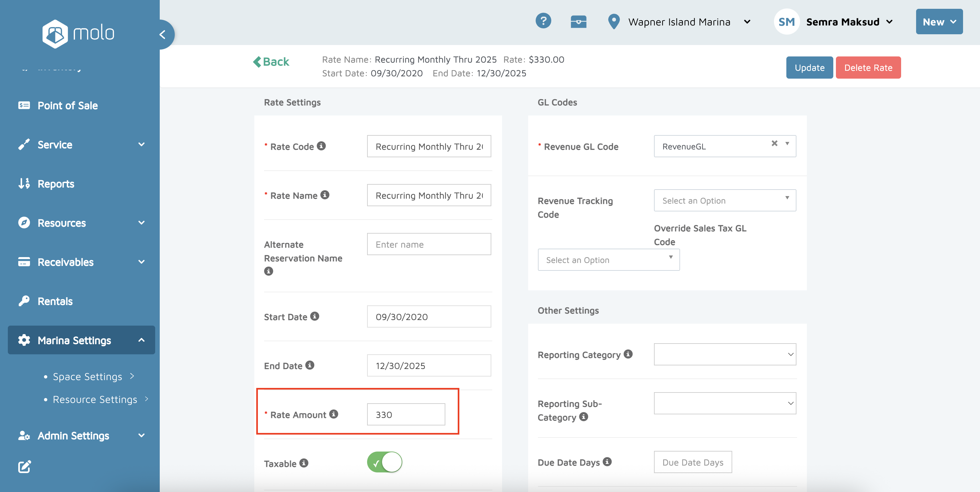Click the help question mark icon
The height and width of the screenshot is (492, 980).
click(543, 21)
